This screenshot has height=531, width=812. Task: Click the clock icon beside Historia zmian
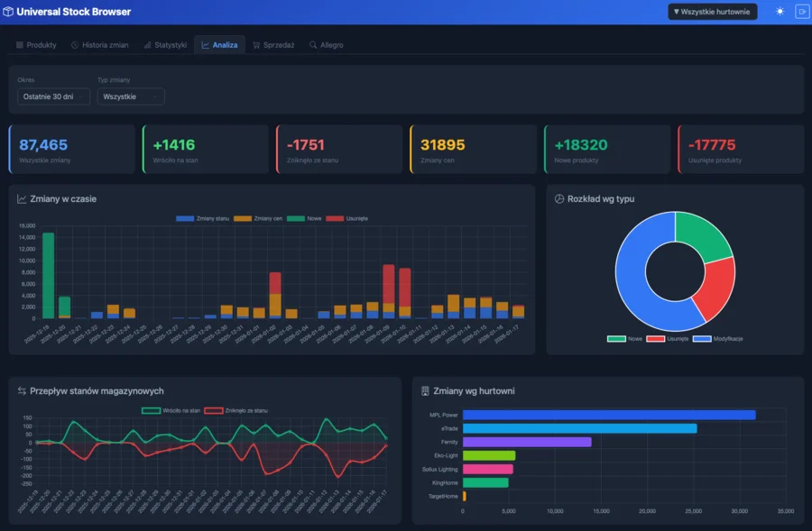[74, 44]
